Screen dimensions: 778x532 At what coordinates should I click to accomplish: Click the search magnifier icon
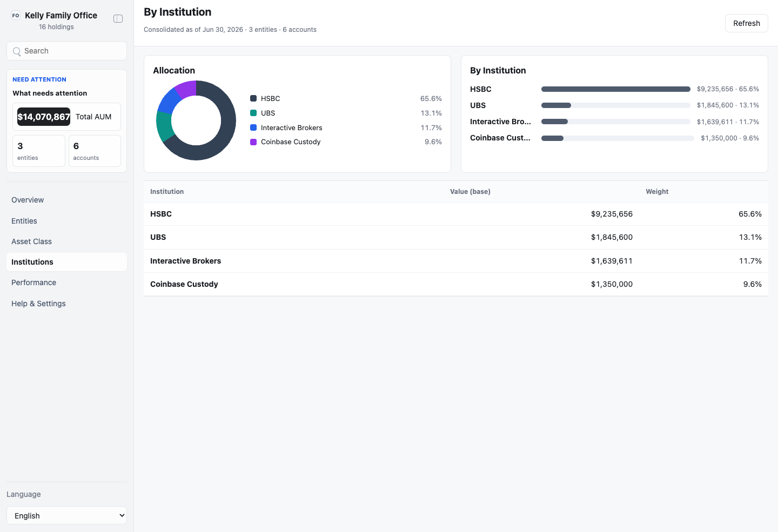[17, 51]
